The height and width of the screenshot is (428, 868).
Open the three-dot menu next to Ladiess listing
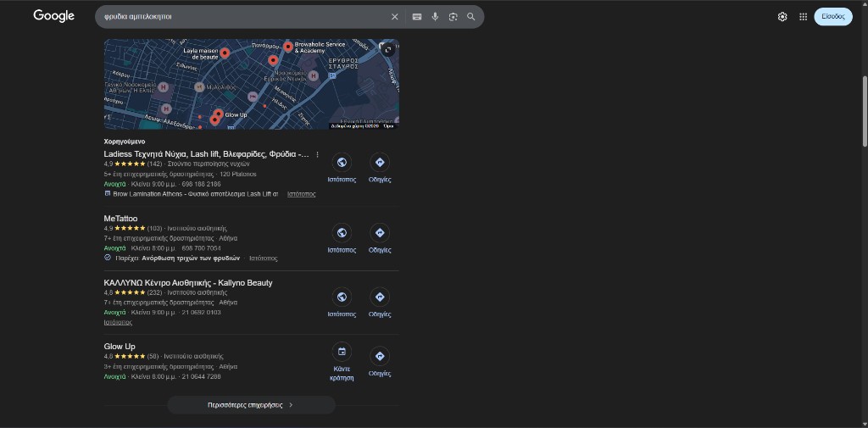click(317, 154)
